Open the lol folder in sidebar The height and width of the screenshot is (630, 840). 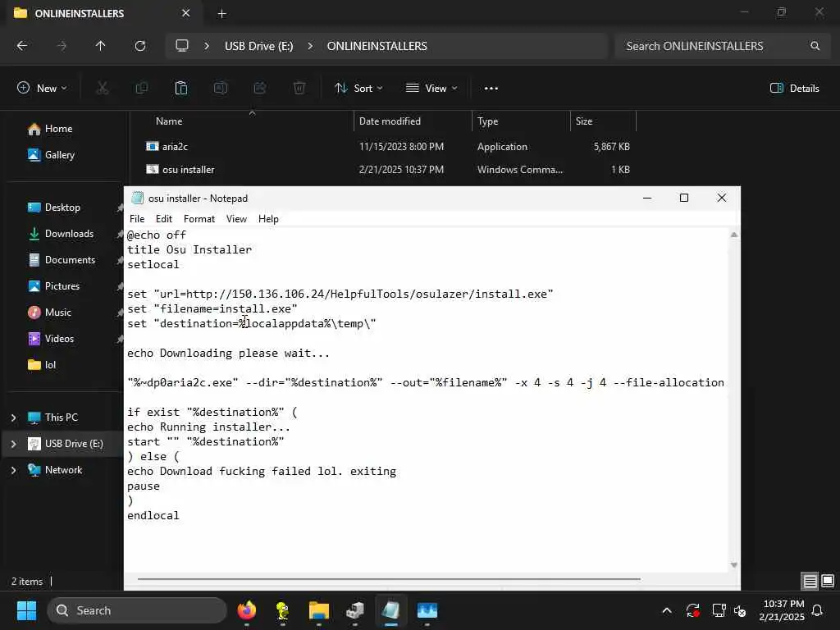tap(50, 365)
